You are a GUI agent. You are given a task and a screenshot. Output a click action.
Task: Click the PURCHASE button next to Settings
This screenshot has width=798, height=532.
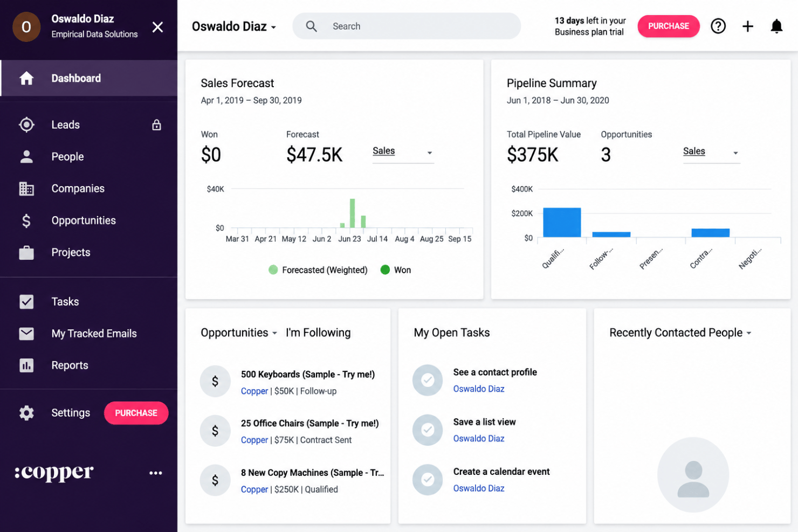tap(136, 413)
